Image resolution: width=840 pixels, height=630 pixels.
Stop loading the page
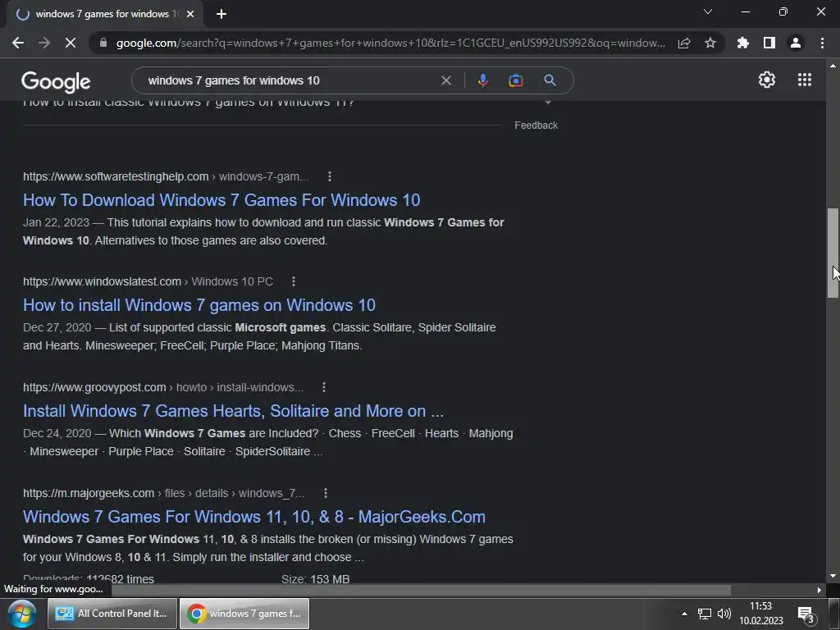click(71, 43)
